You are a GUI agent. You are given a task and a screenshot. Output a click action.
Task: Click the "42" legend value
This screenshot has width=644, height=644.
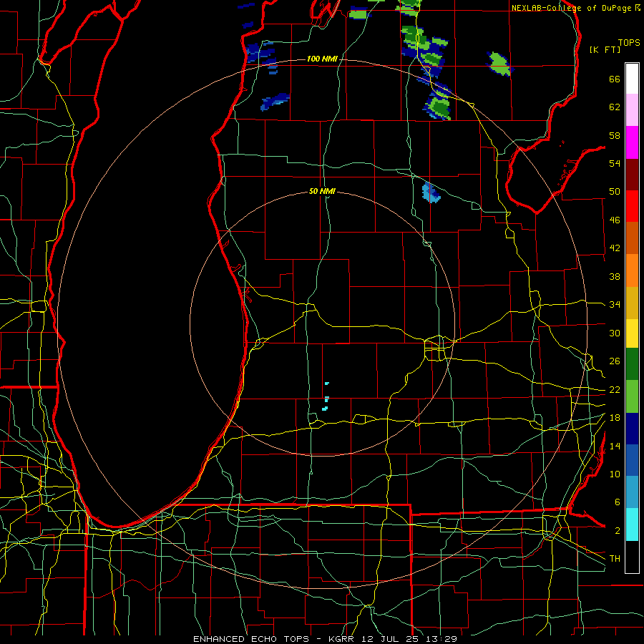(x=615, y=248)
